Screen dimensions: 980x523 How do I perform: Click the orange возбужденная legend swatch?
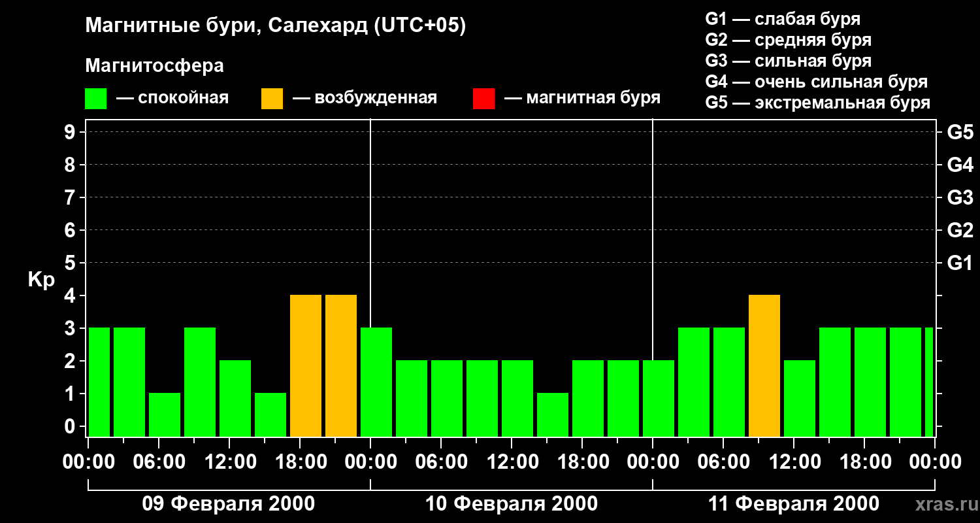point(272,99)
